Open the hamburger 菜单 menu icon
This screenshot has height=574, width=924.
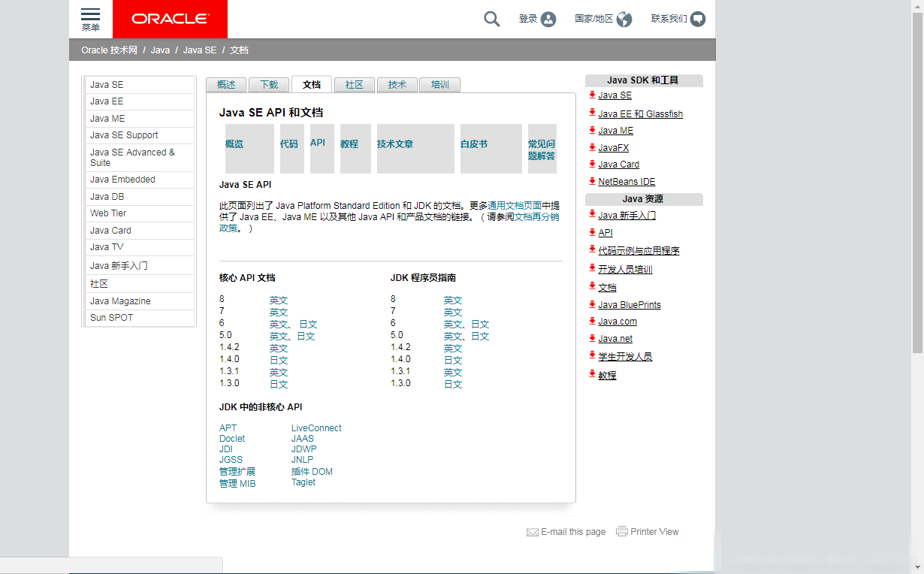(90, 20)
